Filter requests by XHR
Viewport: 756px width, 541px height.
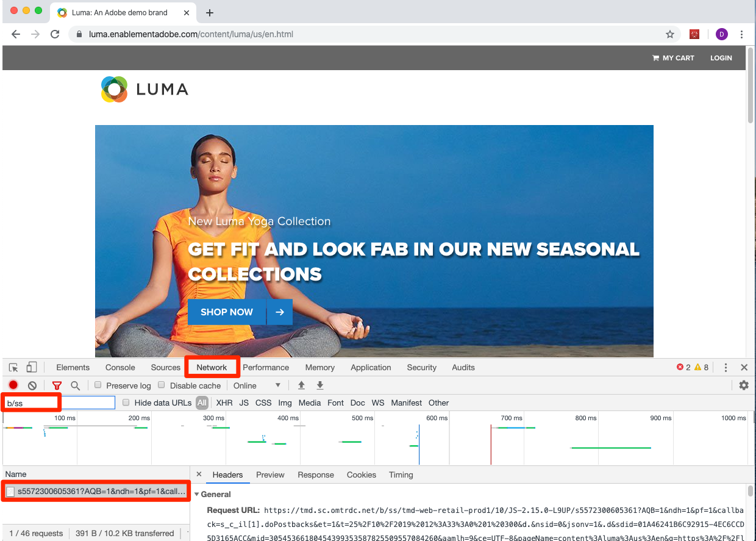(x=224, y=403)
